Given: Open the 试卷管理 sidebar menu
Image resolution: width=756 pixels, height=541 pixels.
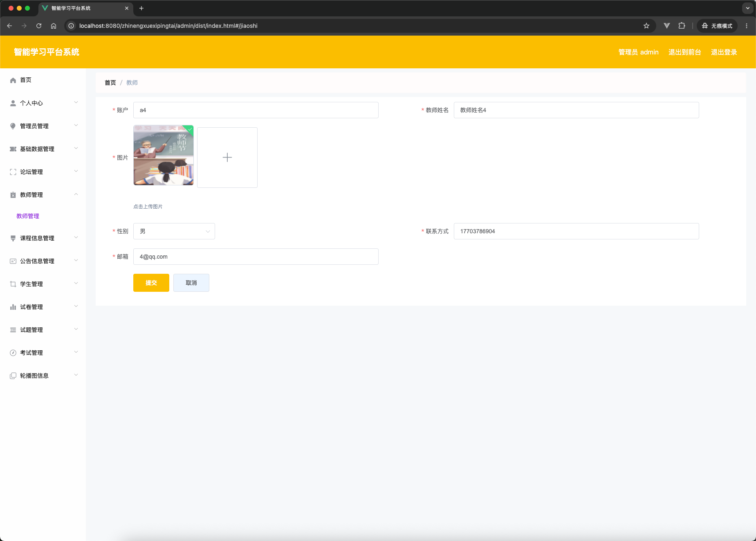Looking at the screenshot, I should pos(43,307).
